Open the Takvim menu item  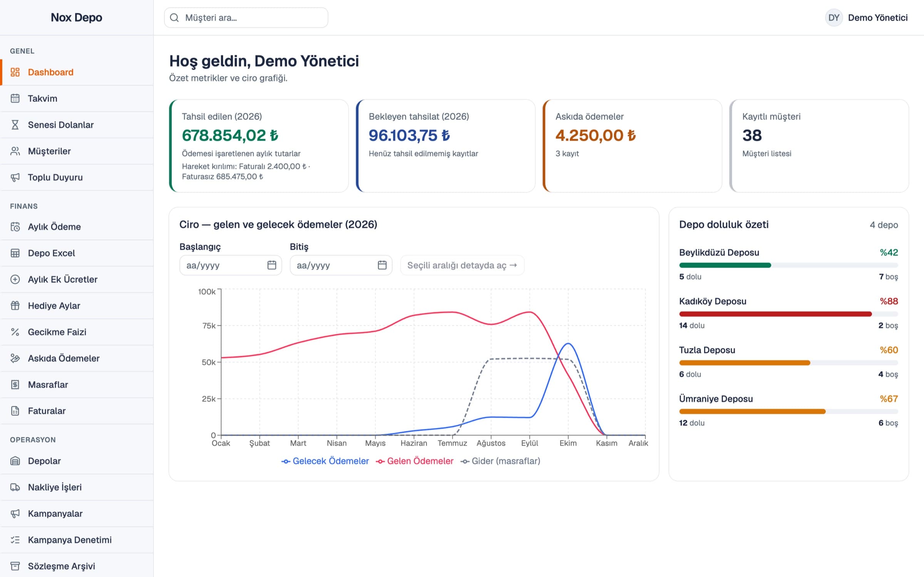click(x=77, y=98)
